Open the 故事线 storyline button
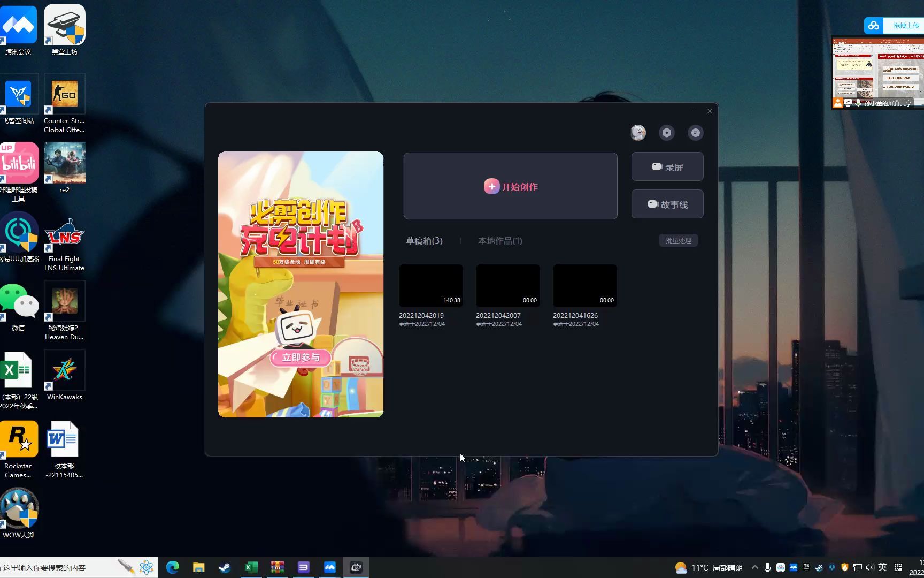Viewport: 924px width, 578px height. click(x=667, y=204)
